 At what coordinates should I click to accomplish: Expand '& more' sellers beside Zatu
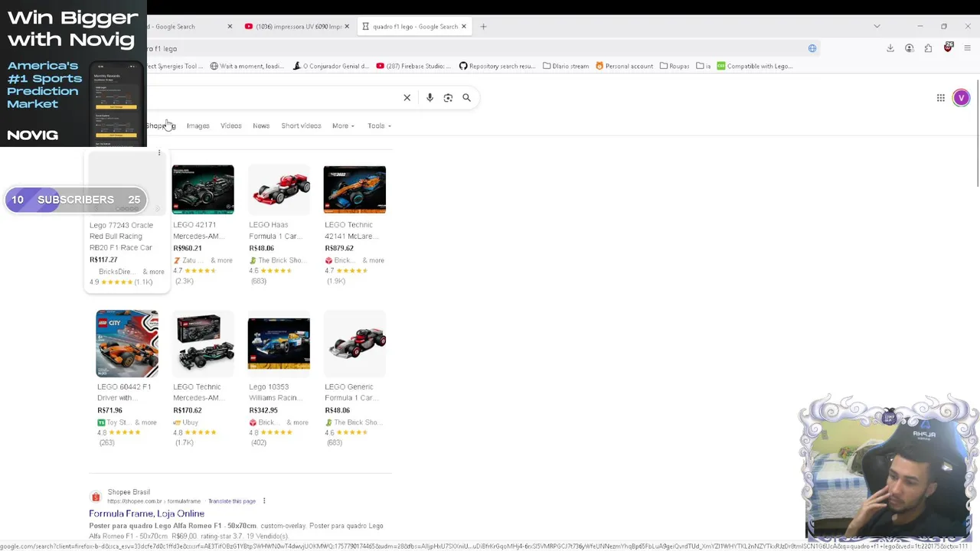tap(221, 260)
